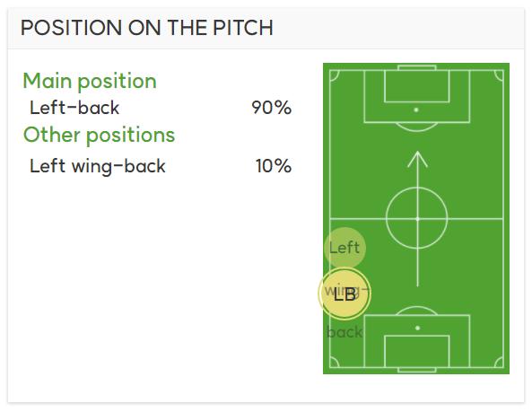Click the bottom-right corner arc of pitch

coord(499,362)
